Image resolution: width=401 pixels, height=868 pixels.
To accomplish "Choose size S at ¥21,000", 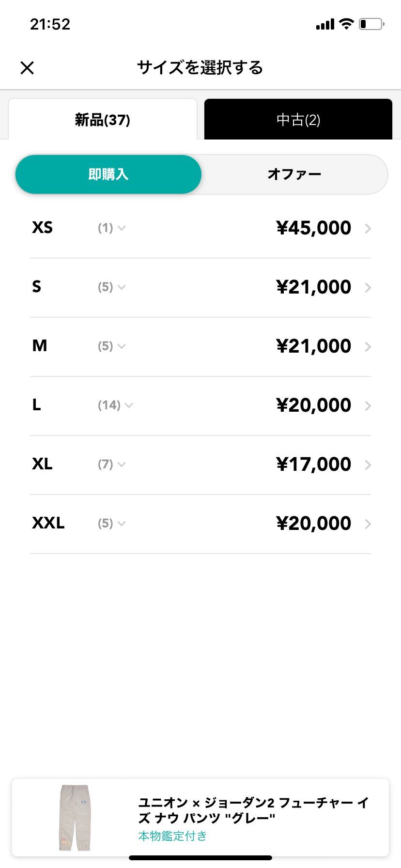I will point(200,288).
